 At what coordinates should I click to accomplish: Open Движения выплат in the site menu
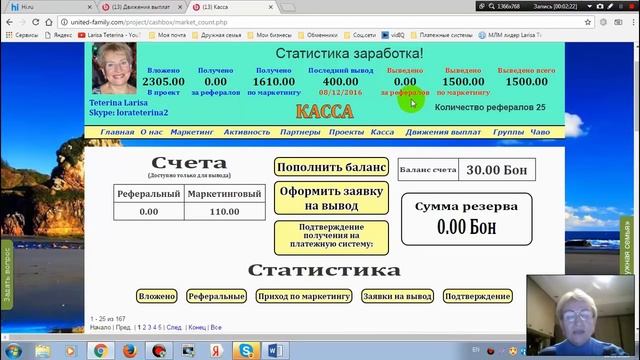(443, 132)
